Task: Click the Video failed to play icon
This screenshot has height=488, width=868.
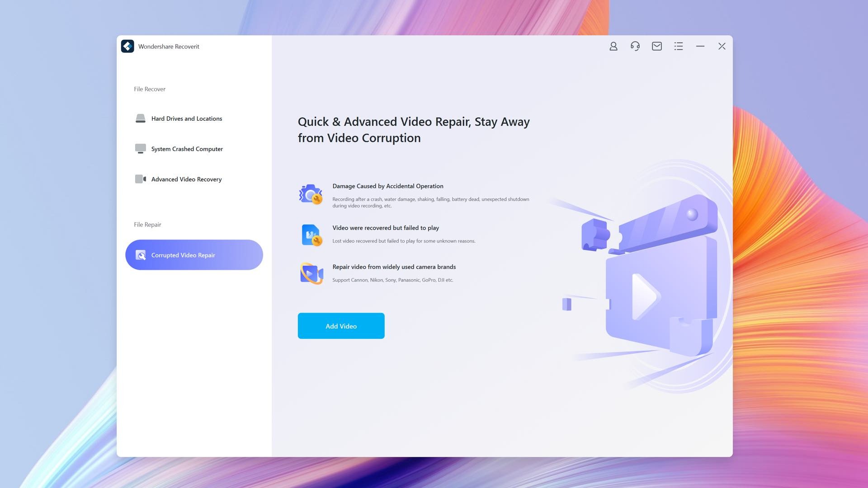Action: coord(311,233)
